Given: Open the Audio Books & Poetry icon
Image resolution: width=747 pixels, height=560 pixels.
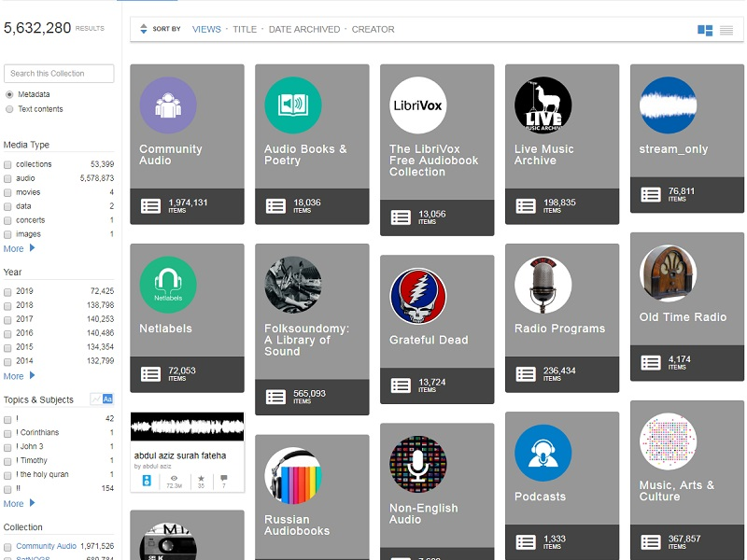Looking at the screenshot, I should point(293,105).
